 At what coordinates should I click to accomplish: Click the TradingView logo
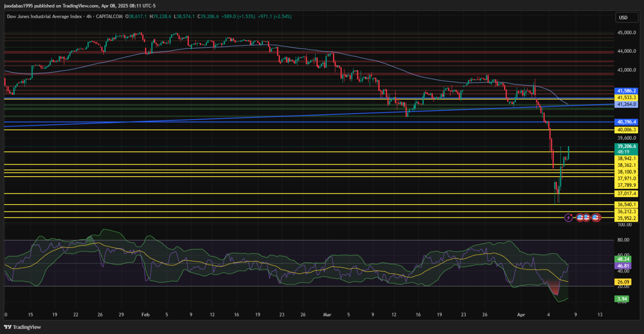click(x=23, y=327)
